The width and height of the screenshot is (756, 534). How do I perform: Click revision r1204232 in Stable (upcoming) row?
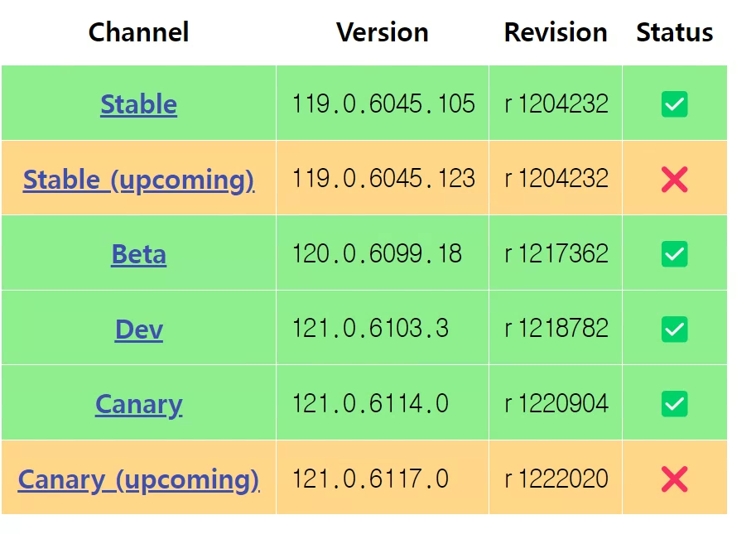pos(556,178)
